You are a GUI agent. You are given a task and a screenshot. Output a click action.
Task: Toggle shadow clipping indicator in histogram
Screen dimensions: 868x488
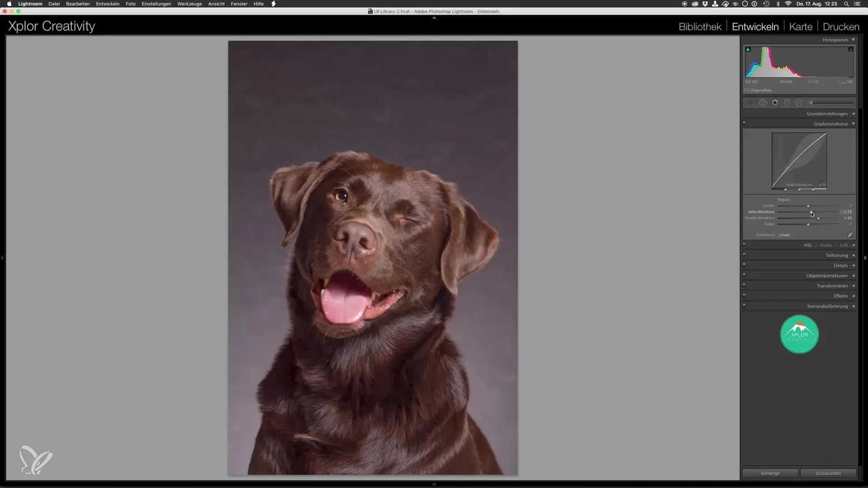pos(748,49)
